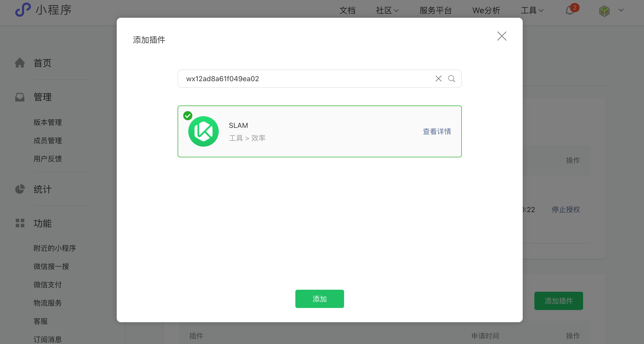Select the SLAM plugin result card
The height and width of the screenshot is (344, 644).
pos(319,131)
